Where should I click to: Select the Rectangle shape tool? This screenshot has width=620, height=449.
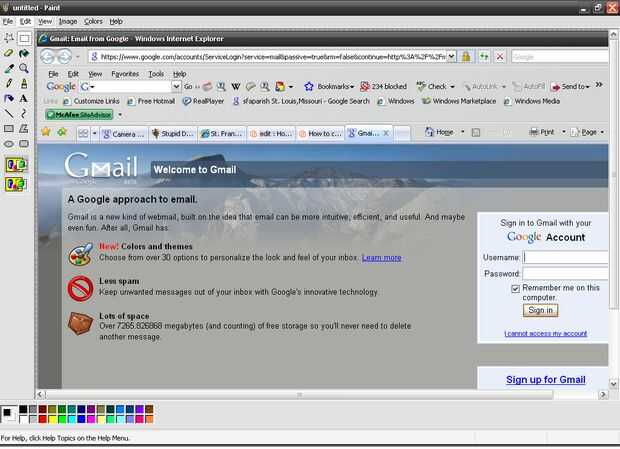point(9,128)
